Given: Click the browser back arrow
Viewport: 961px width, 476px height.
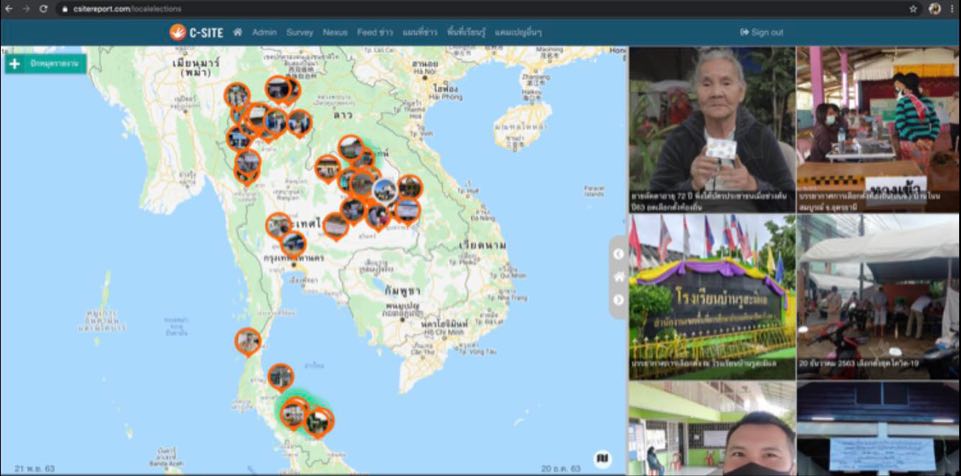Looking at the screenshot, I should [x=9, y=9].
